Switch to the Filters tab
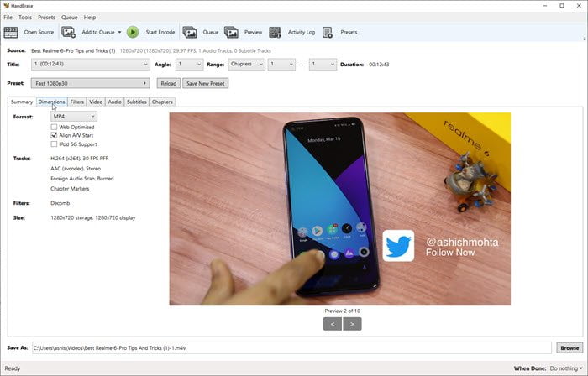 [77, 102]
